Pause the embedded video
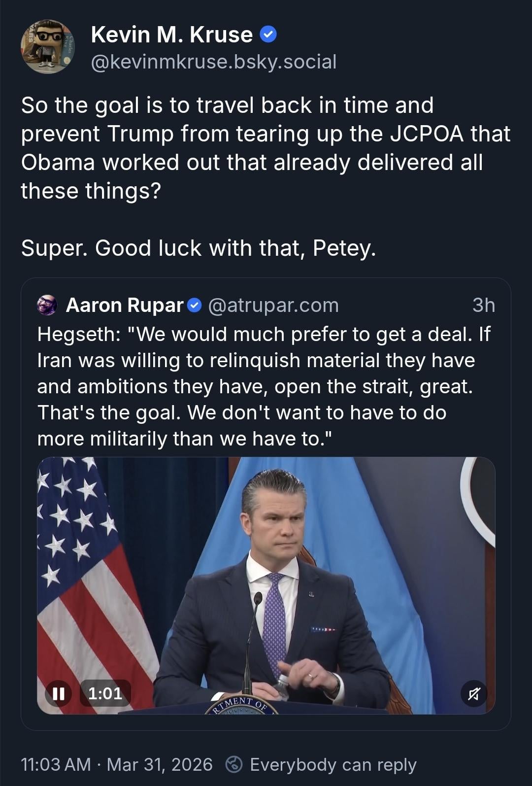 59,693
